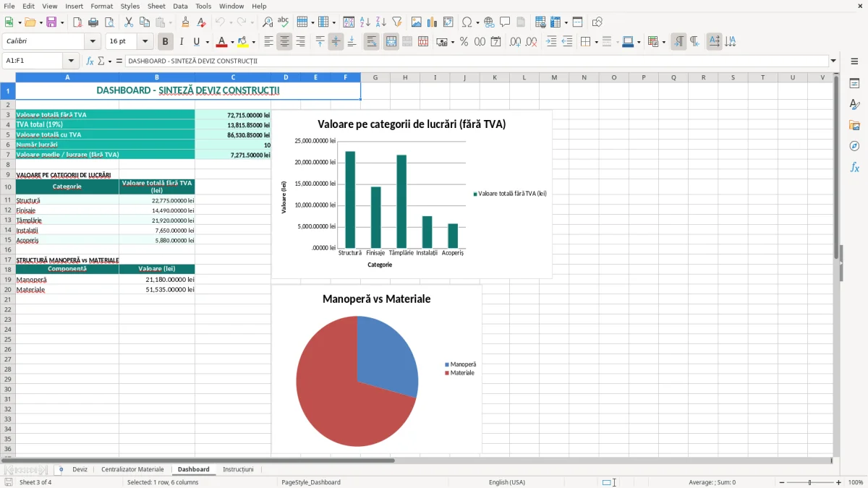The width and height of the screenshot is (868, 488).
Task: Open the Data menu
Action: click(180, 6)
